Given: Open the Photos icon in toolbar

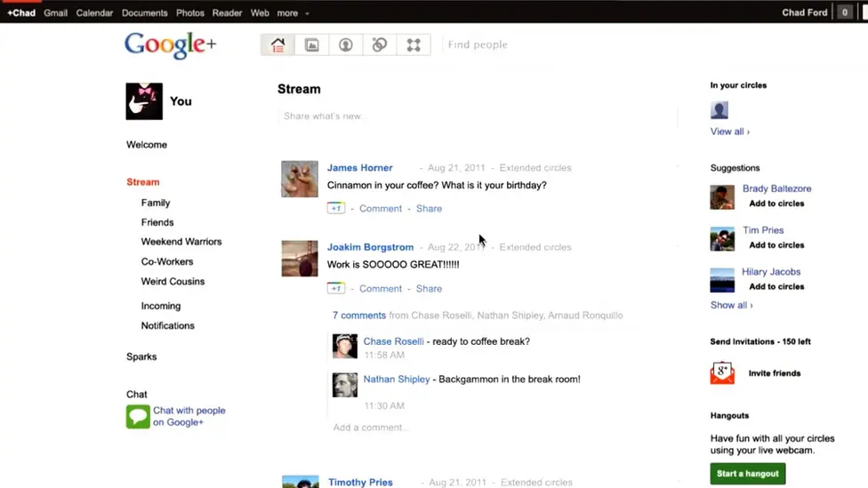Looking at the screenshot, I should (311, 45).
